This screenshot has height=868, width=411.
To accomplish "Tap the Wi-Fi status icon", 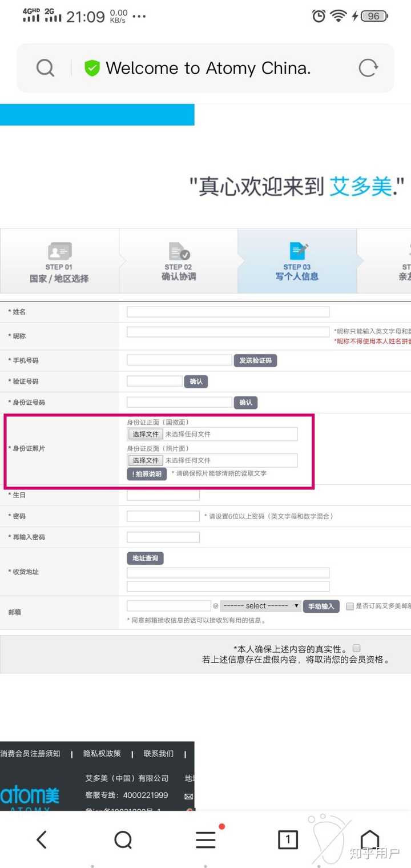I will coord(339,16).
